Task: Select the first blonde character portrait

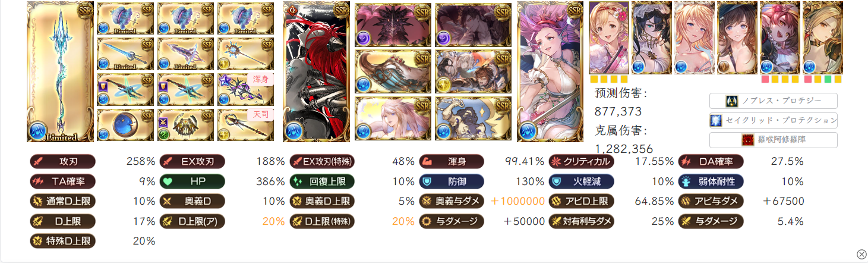Action: pos(609,37)
